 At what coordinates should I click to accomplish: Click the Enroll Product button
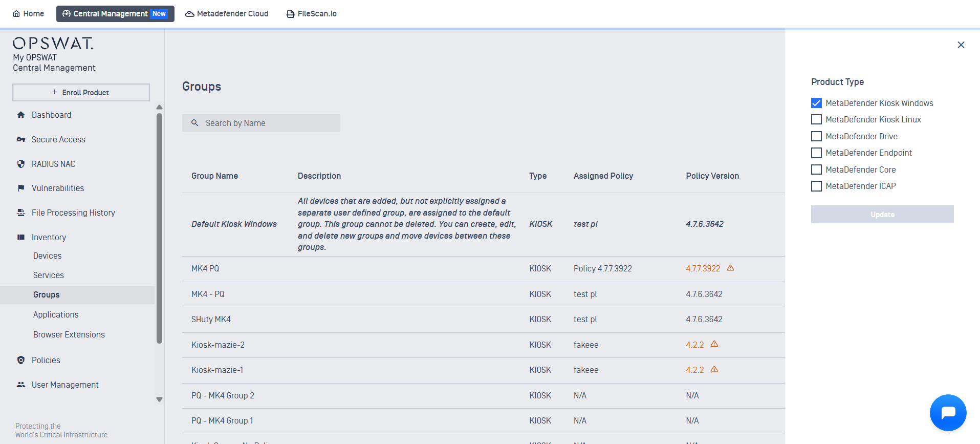click(x=81, y=92)
